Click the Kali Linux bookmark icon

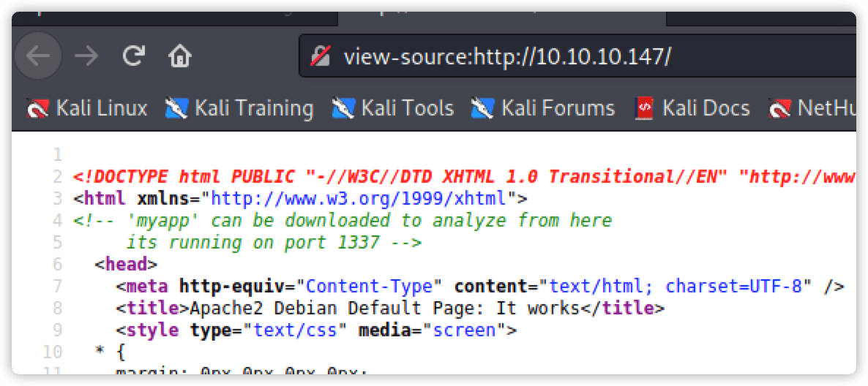(36, 109)
